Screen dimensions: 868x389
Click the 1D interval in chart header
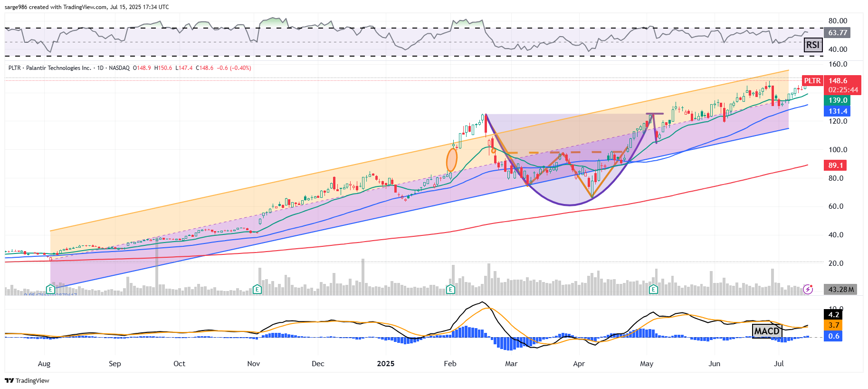100,68
